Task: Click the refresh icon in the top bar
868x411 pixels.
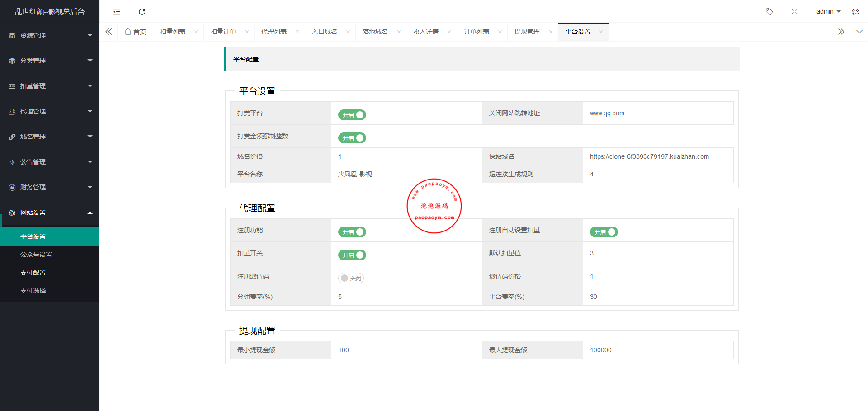Action: (x=142, y=12)
